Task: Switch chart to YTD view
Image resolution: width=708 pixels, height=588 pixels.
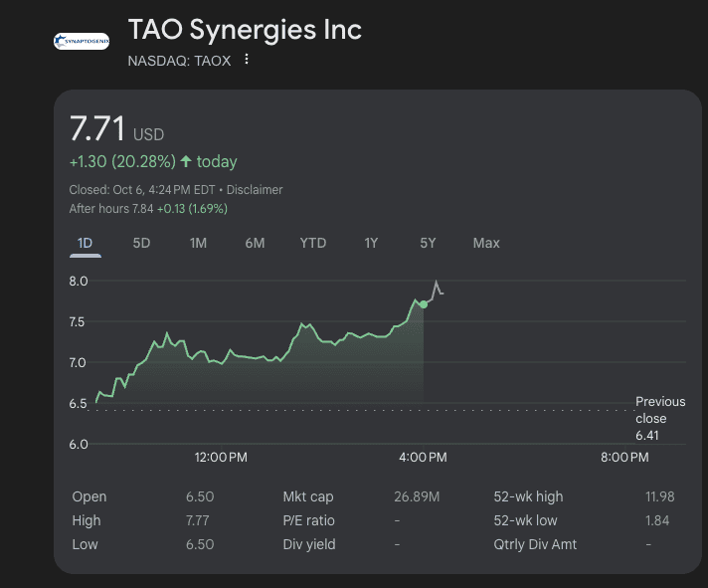Action: pyautogui.click(x=313, y=243)
